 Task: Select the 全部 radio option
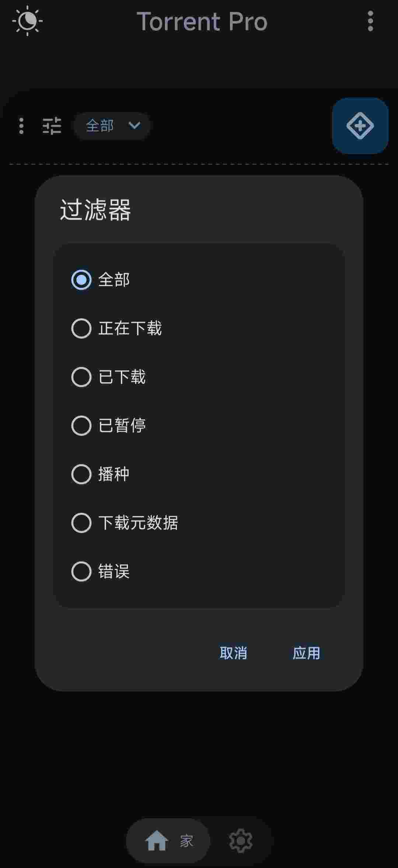click(x=101, y=280)
